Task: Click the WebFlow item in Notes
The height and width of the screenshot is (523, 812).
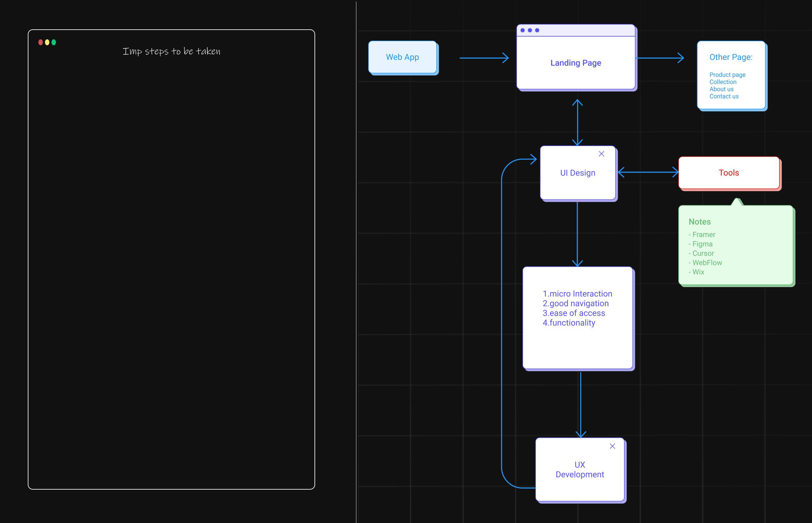Action: click(x=707, y=262)
